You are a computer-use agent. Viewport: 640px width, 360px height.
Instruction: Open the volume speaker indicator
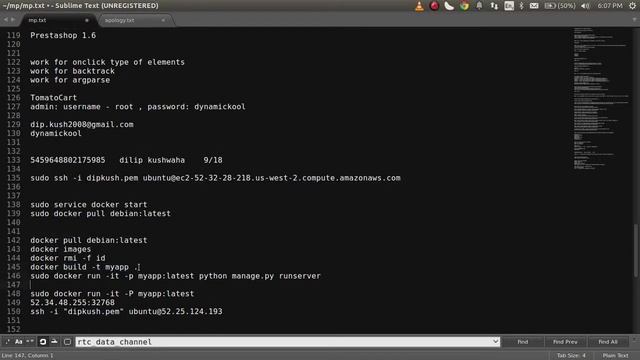(x=585, y=6)
